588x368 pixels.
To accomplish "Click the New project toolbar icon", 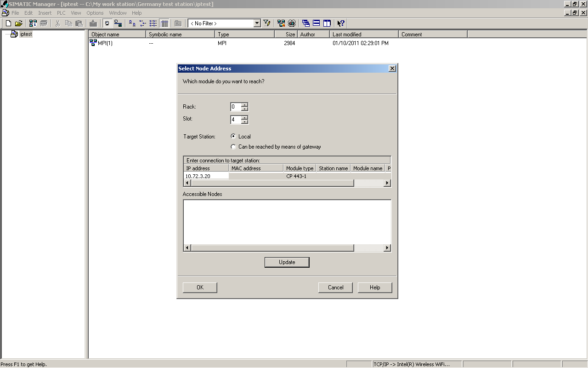I will [8, 23].
